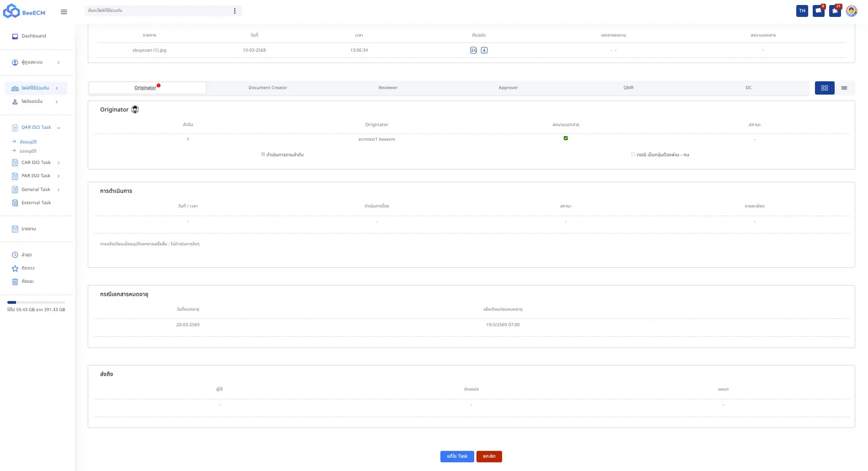This screenshot has height=471, width=868.
Task: Click the storage usage progress bar
Action: coord(36,302)
